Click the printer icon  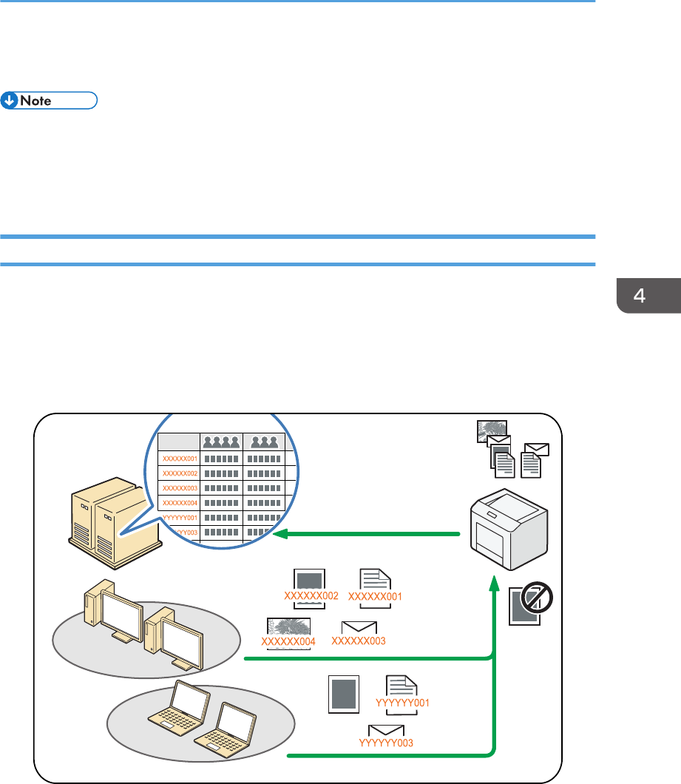[509, 529]
